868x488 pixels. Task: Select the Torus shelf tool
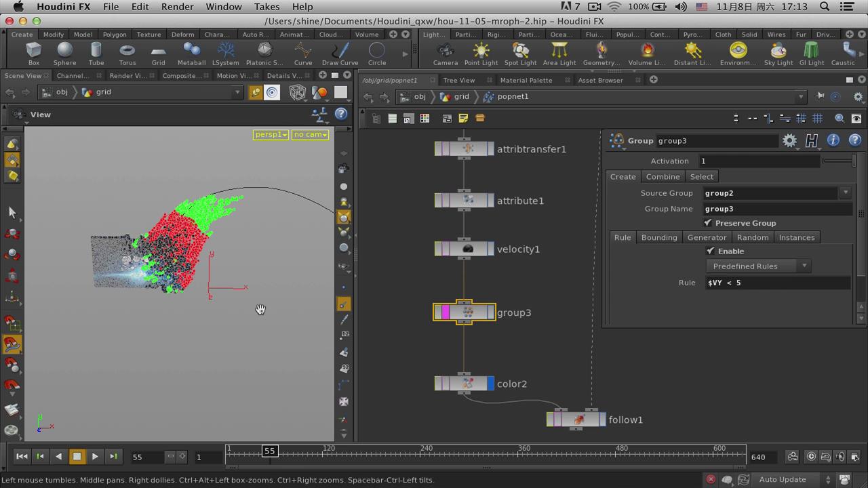[x=127, y=53]
